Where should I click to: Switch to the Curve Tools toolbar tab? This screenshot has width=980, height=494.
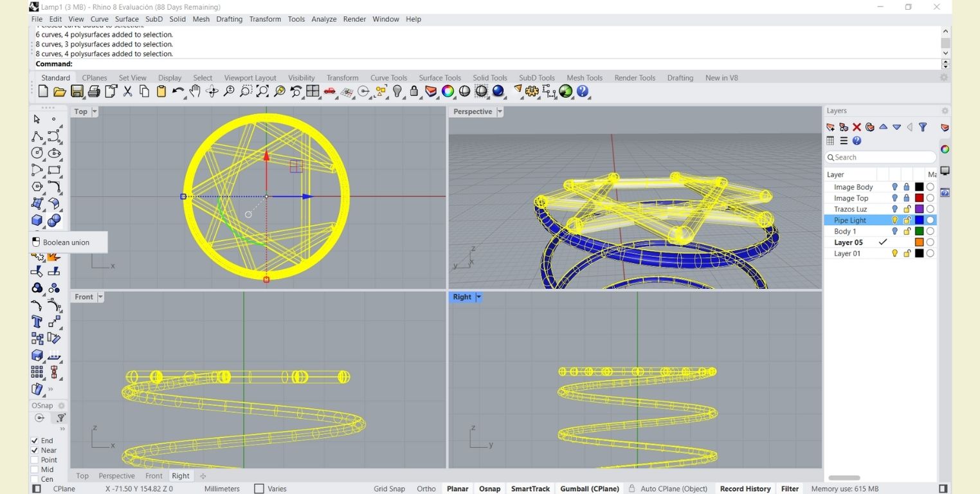(388, 78)
